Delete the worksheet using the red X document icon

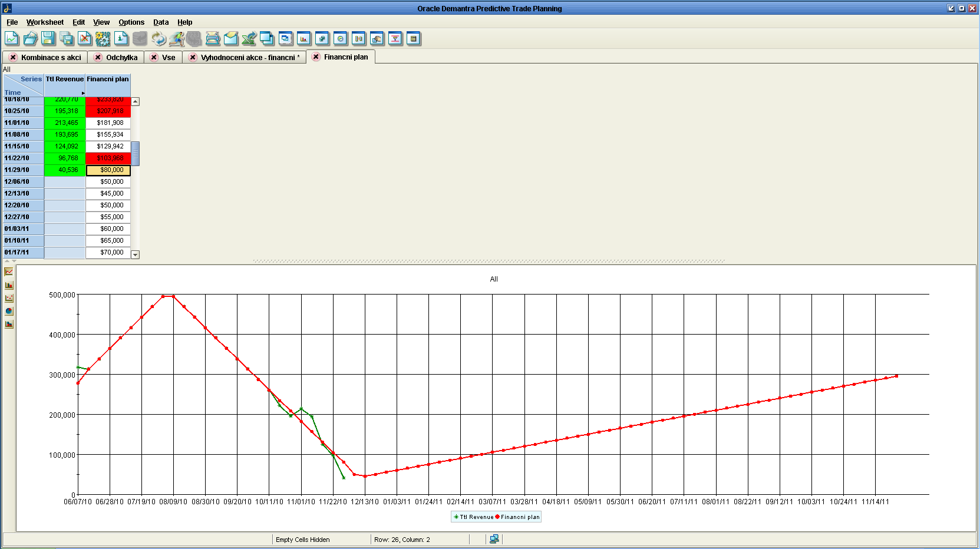point(85,39)
